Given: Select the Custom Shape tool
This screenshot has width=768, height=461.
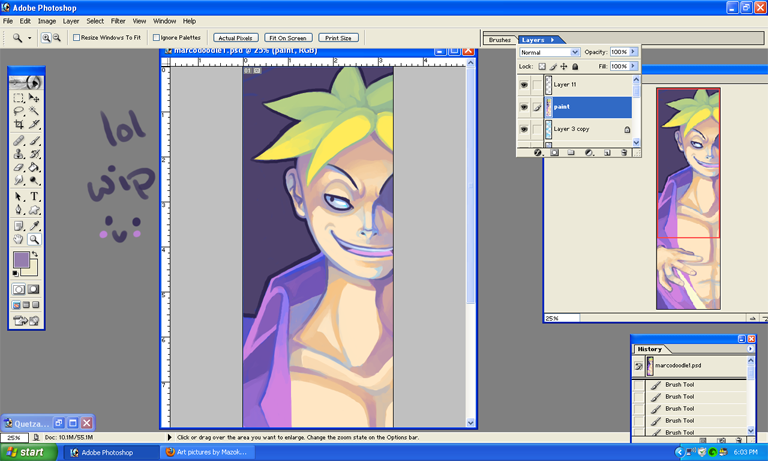Looking at the screenshot, I should coord(34,210).
